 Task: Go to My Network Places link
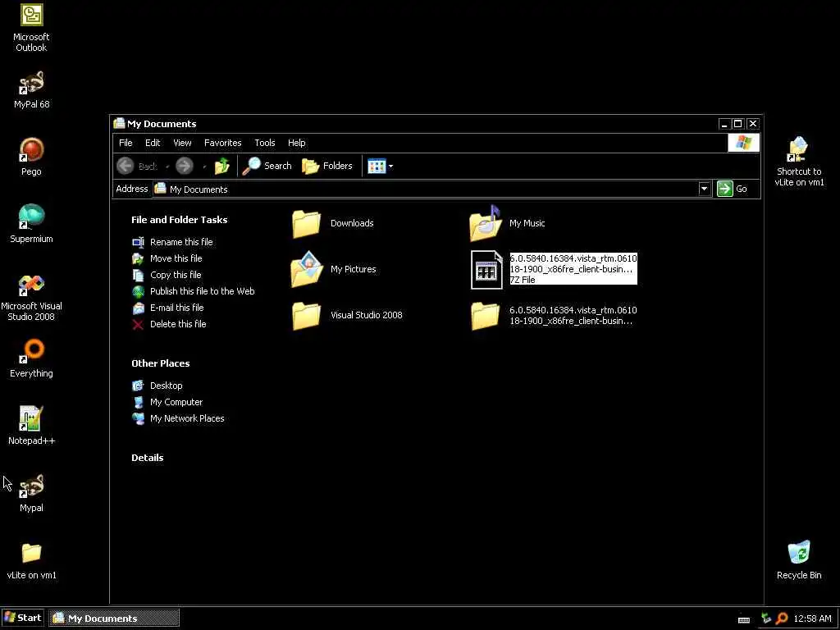pos(178,418)
